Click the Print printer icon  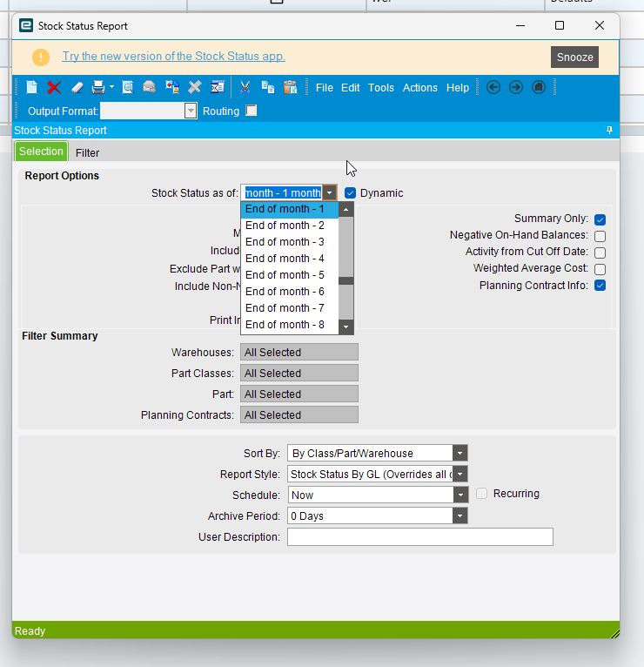point(98,87)
